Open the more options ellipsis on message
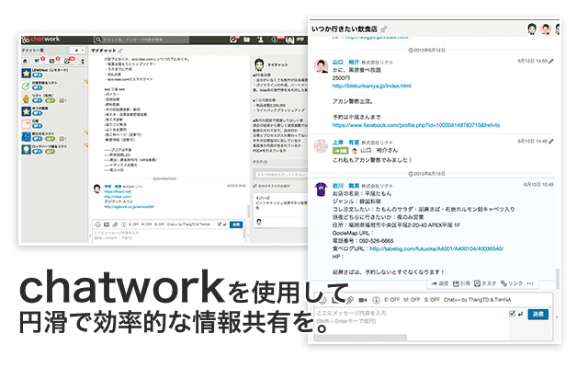The width and height of the screenshot is (588, 368). tap(530, 283)
